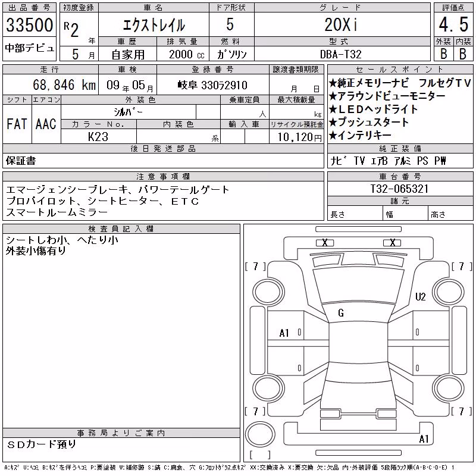Viewport: 476px width, 476px height.
Task: Click PW in the 純正装備 row
Action: coord(440,161)
